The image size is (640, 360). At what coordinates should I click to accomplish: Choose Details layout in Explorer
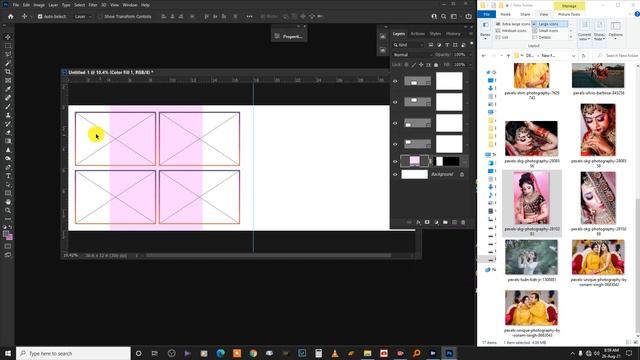coord(542,37)
